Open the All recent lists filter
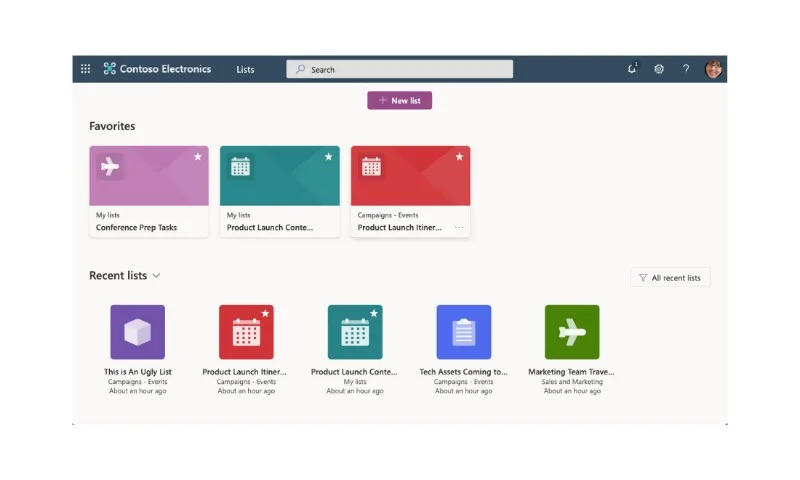The image size is (800, 480). [x=670, y=277]
